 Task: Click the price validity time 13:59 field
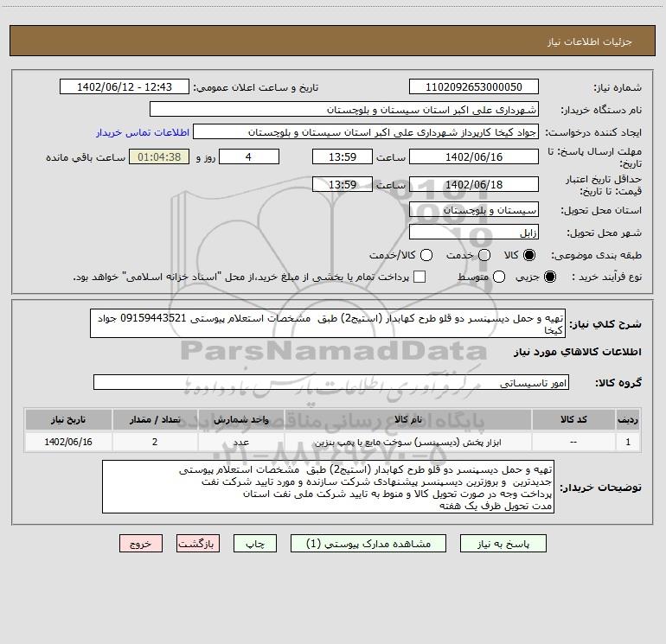click(343, 184)
